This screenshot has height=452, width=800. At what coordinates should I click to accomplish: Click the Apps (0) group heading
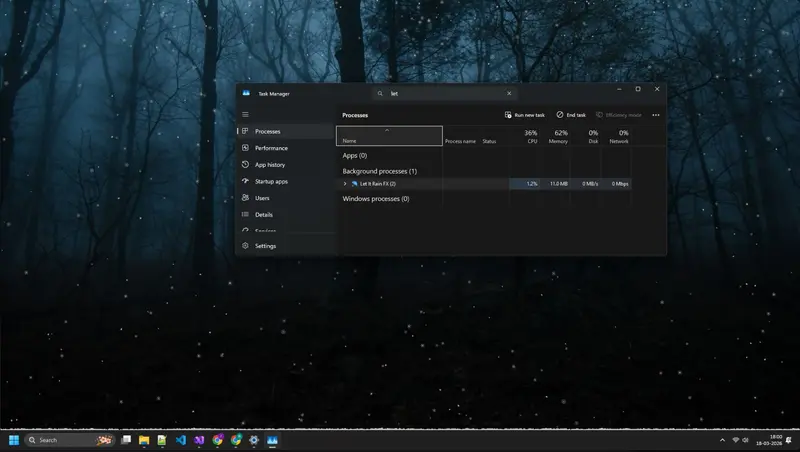pos(355,156)
